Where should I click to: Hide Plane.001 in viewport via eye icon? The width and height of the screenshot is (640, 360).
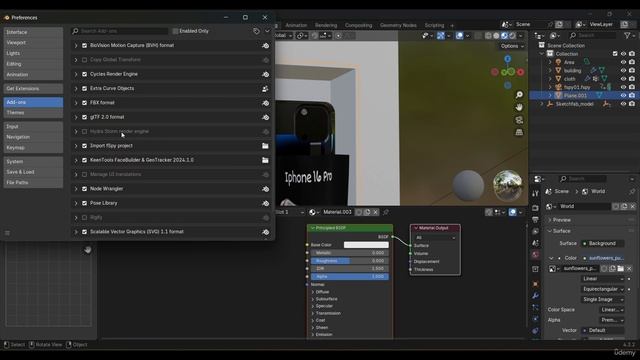point(623,95)
